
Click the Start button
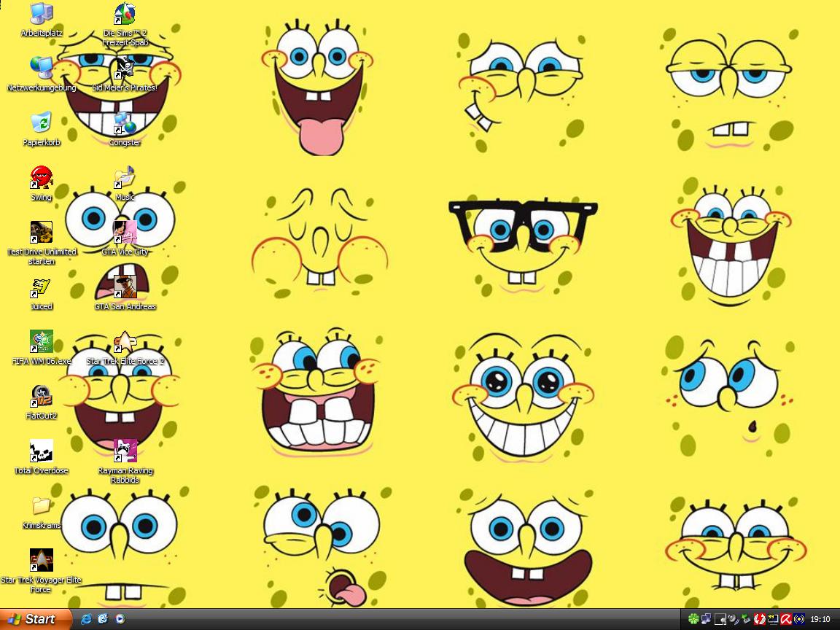pyautogui.click(x=35, y=619)
